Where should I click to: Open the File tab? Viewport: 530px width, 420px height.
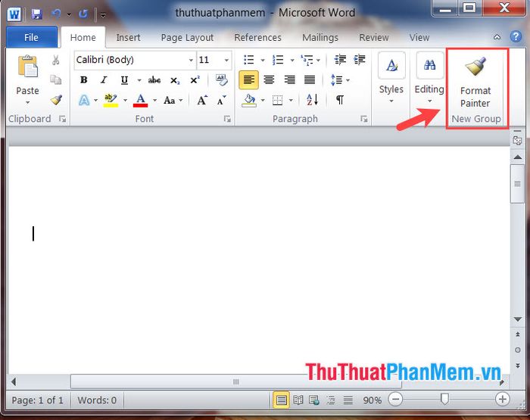pos(32,37)
